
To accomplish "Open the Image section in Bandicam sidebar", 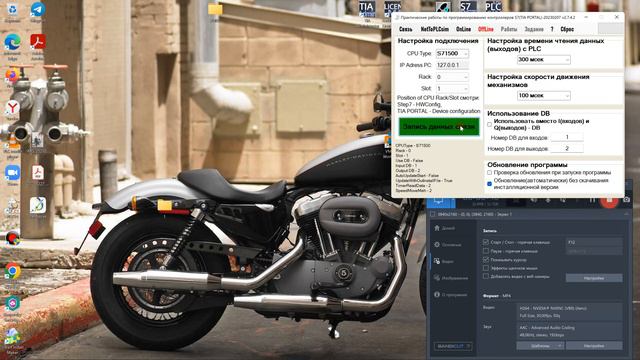I will coord(451,278).
